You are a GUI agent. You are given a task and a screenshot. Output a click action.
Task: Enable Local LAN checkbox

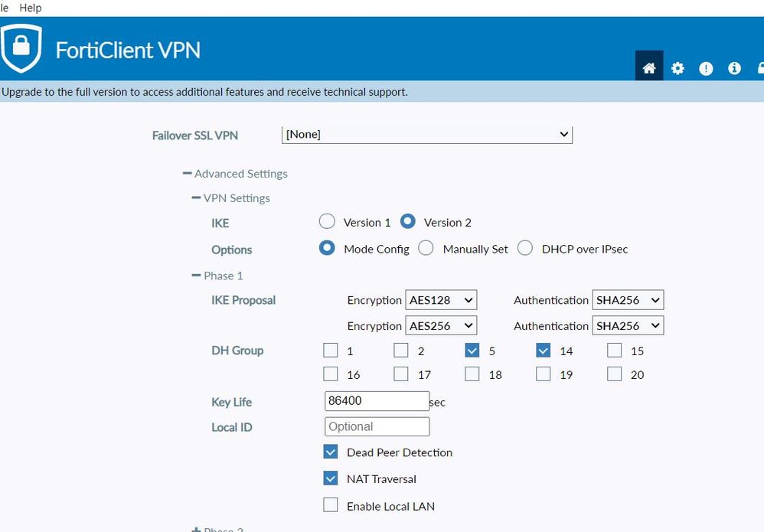[331, 504]
